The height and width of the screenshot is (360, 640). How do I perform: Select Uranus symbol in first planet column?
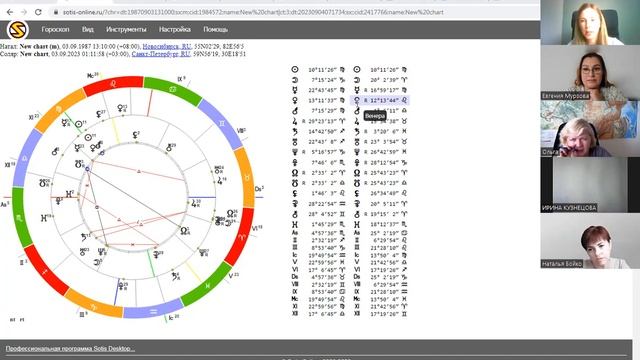(x=295, y=142)
